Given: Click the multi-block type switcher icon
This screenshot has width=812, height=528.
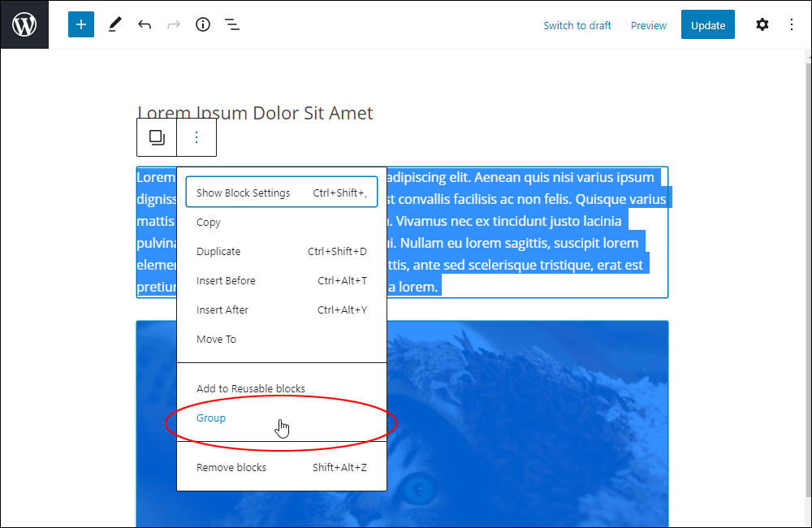Looking at the screenshot, I should click(x=157, y=137).
